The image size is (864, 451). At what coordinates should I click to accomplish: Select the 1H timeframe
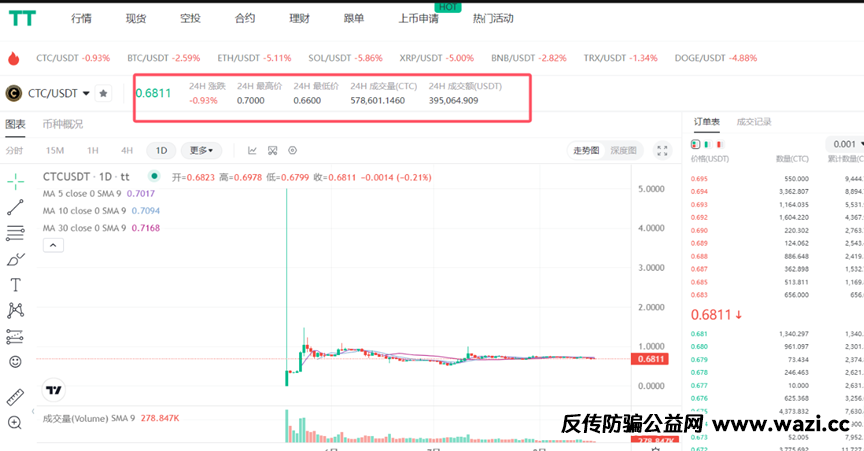tap(93, 151)
